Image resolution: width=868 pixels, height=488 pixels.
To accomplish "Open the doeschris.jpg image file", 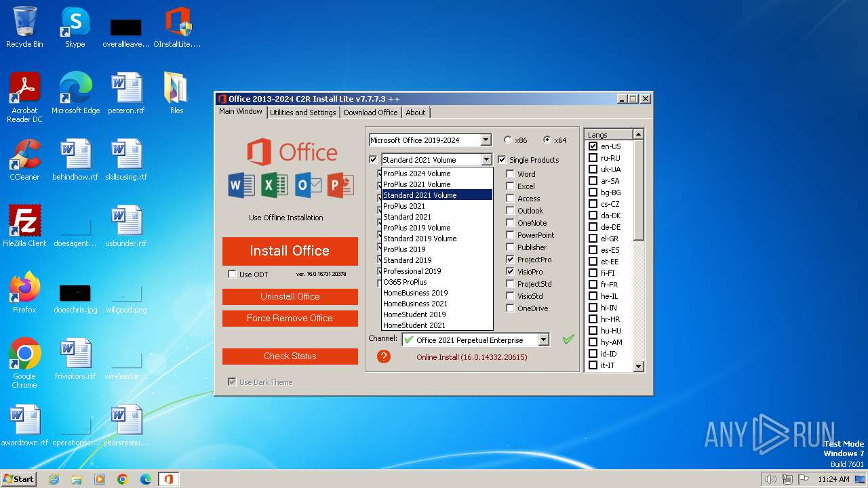I will [75, 298].
